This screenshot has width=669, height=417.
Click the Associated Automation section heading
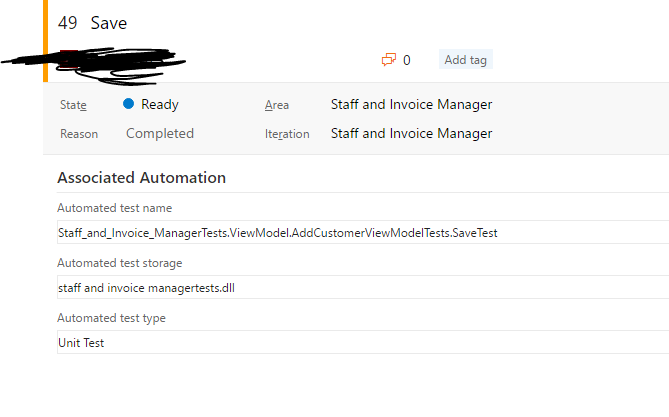pyautogui.click(x=141, y=178)
